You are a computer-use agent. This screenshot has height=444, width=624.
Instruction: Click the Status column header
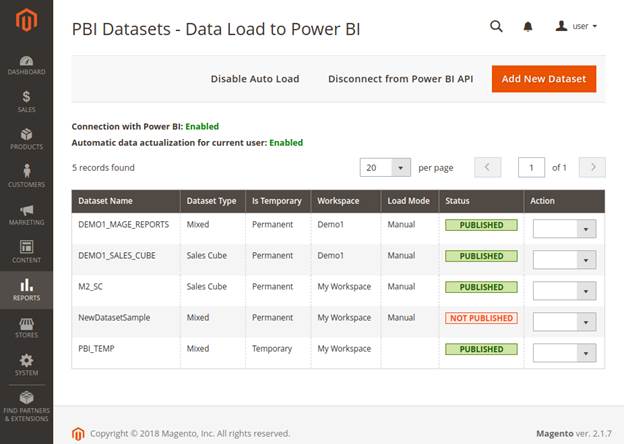click(481, 201)
